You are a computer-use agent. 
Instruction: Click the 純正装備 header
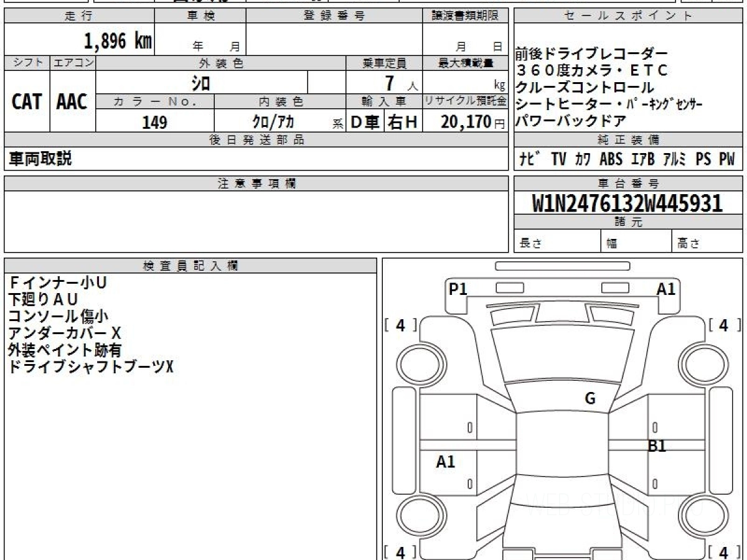[x=628, y=140]
